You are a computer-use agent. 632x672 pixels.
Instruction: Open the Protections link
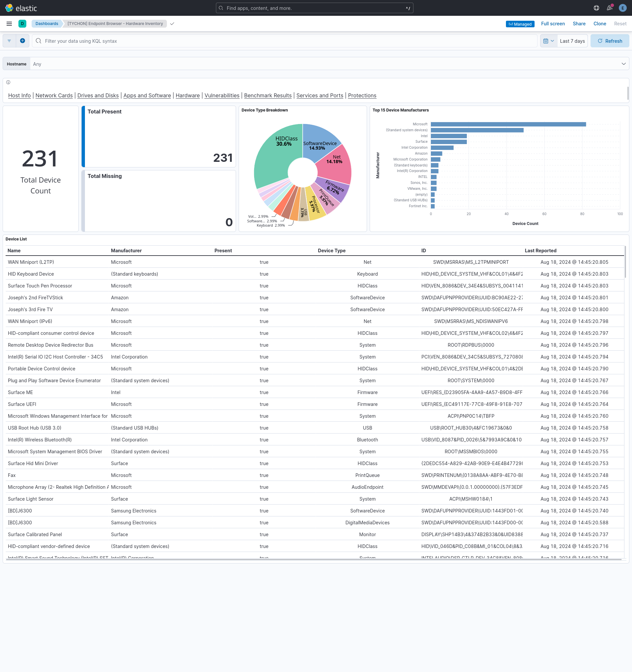pyautogui.click(x=362, y=95)
